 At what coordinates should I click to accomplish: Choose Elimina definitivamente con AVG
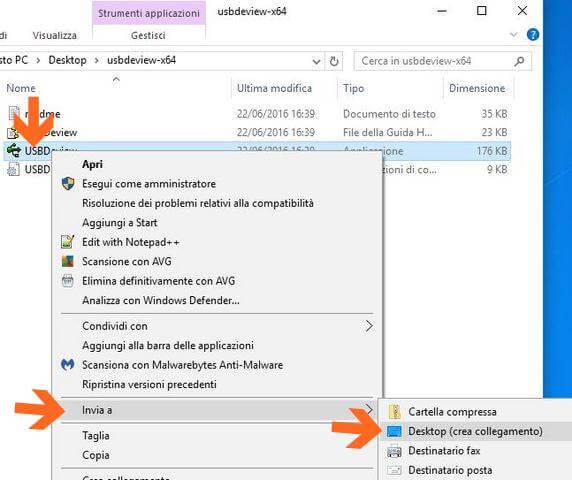click(158, 281)
